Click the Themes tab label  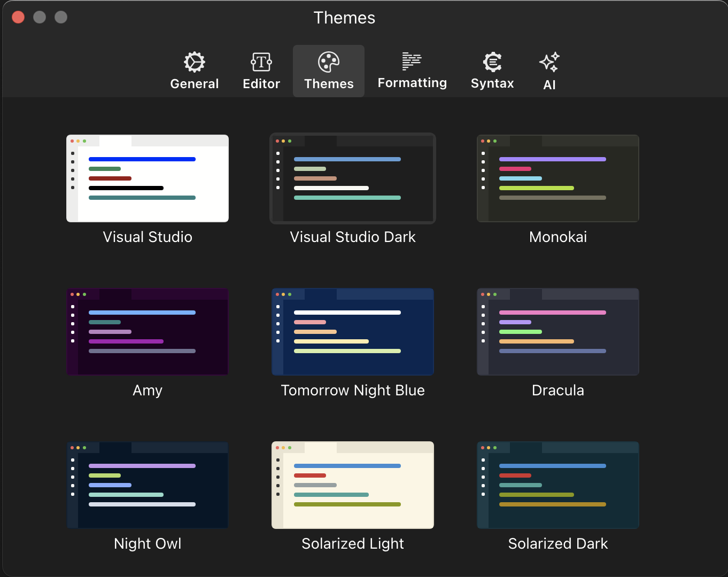click(329, 84)
